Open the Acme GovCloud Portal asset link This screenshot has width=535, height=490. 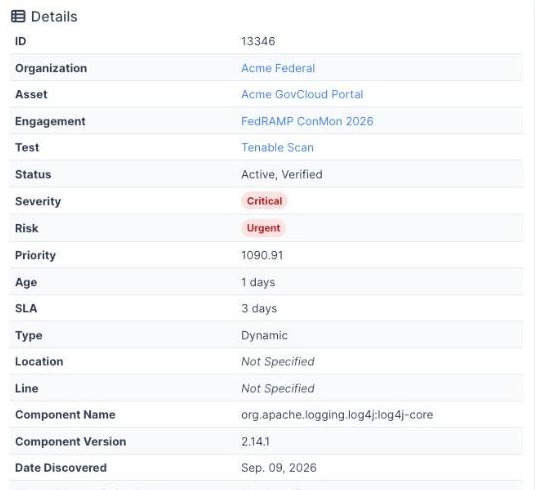click(302, 95)
